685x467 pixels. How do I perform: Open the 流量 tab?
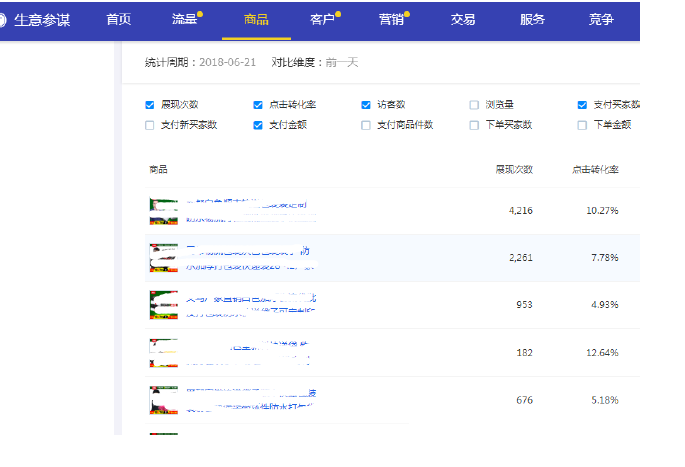(184, 20)
